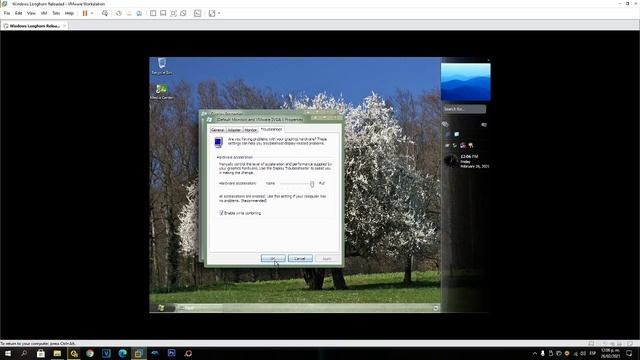Open the View menu
Screen dimensions: 640x360
point(31,13)
